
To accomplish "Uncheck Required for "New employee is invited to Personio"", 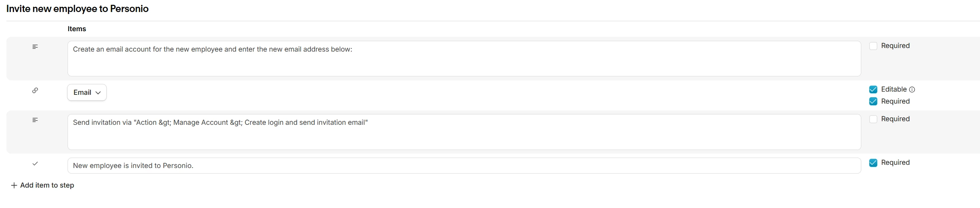I will 873,163.
